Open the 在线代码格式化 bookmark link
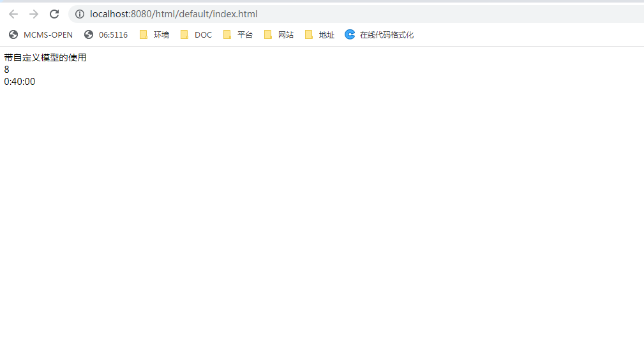Viewport: 644px width, 360px height. click(386, 35)
